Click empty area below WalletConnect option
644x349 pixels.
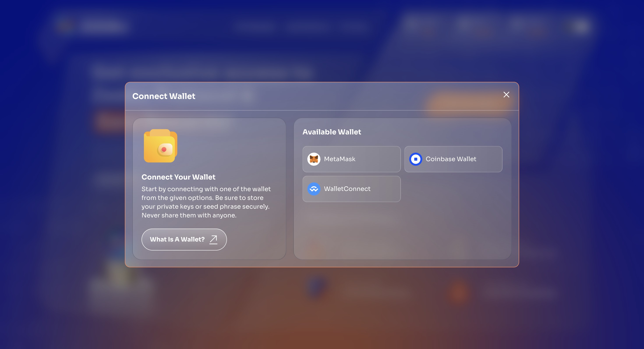[351, 230]
